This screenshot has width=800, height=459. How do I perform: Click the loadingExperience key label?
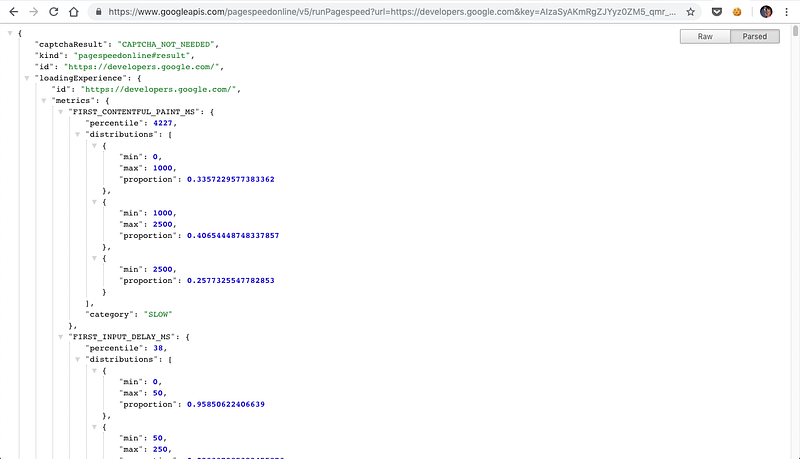(81, 78)
